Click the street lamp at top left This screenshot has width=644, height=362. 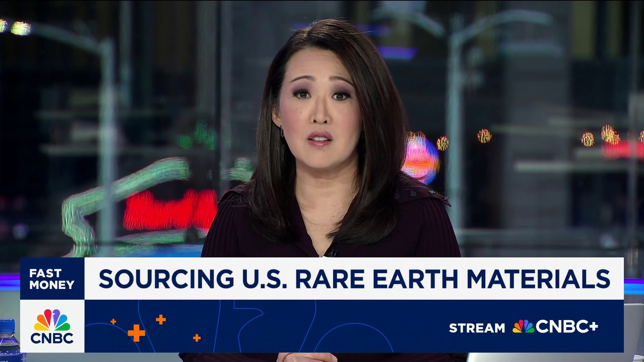(20, 27)
